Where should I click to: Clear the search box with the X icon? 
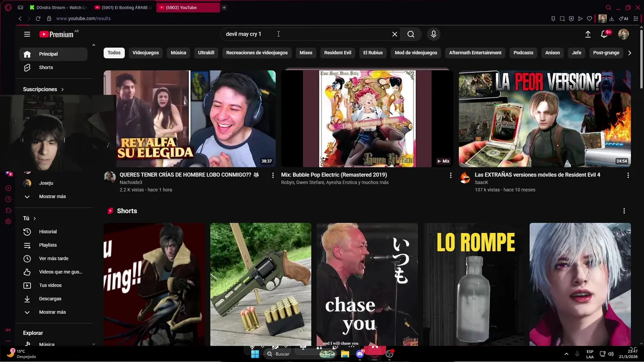[x=395, y=34]
